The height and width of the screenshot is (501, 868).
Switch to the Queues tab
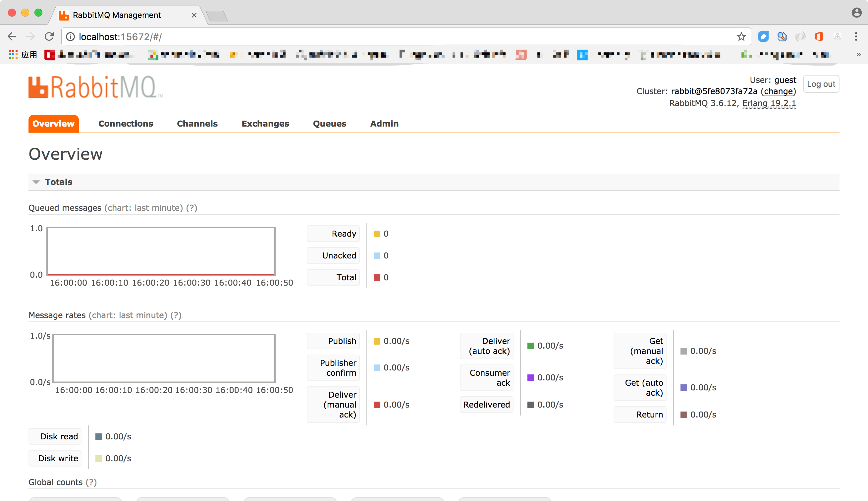tap(329, 124)
